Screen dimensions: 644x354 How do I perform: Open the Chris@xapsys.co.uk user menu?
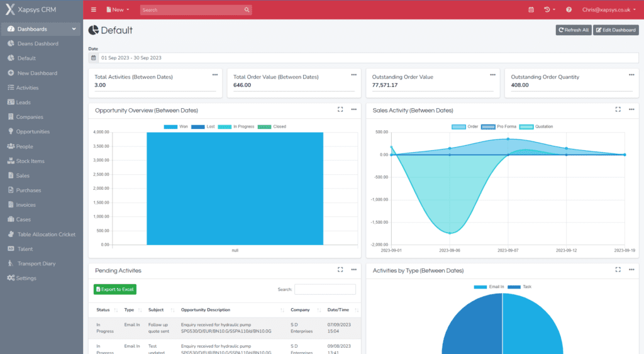609,9
